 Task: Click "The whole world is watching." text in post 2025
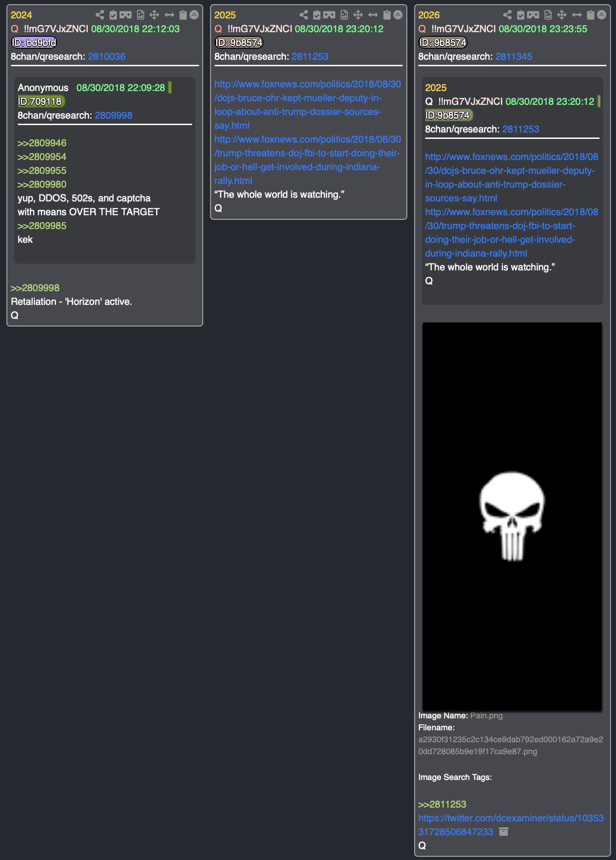tap(279, 195)
